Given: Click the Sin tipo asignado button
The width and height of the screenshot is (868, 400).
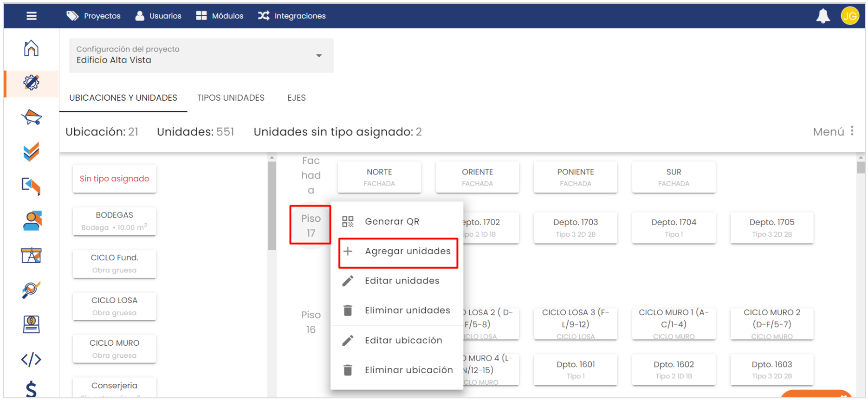Looking at the screenshot, I should point(114,179).
